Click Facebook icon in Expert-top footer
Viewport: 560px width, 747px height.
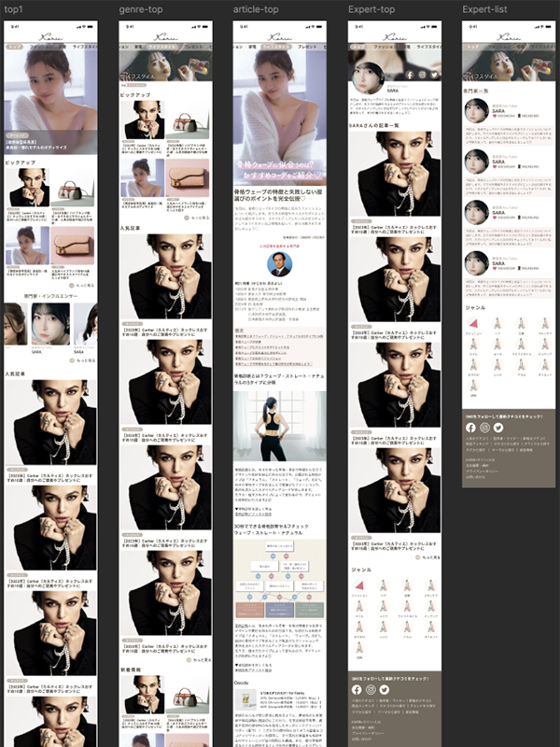click(x=357, y=688)
